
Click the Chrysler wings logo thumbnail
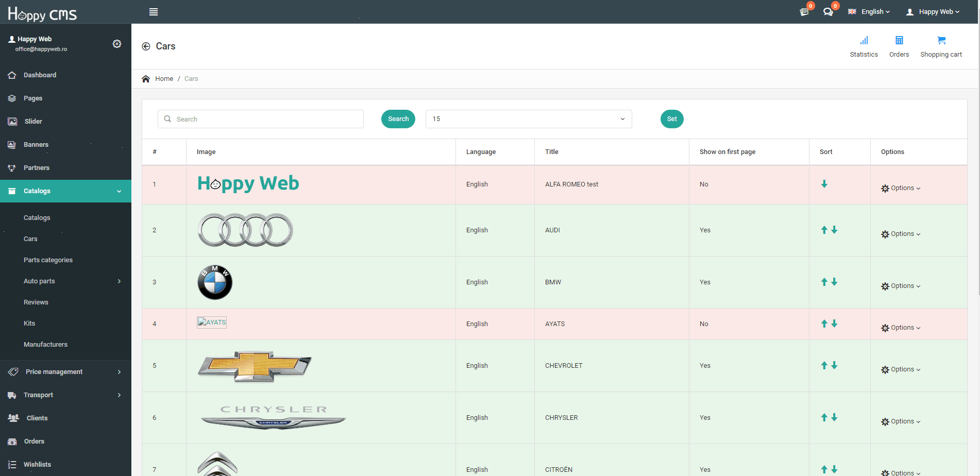coord(273,418)
